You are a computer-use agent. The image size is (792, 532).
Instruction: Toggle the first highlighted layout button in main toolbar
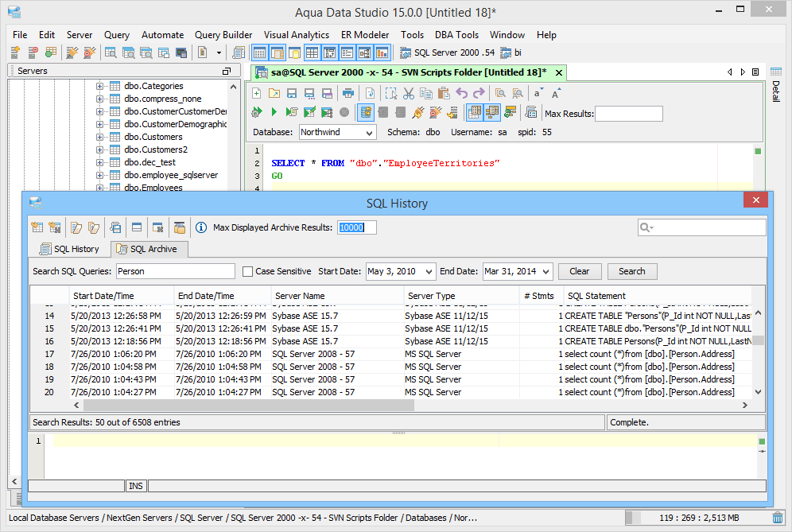(259, 52)
